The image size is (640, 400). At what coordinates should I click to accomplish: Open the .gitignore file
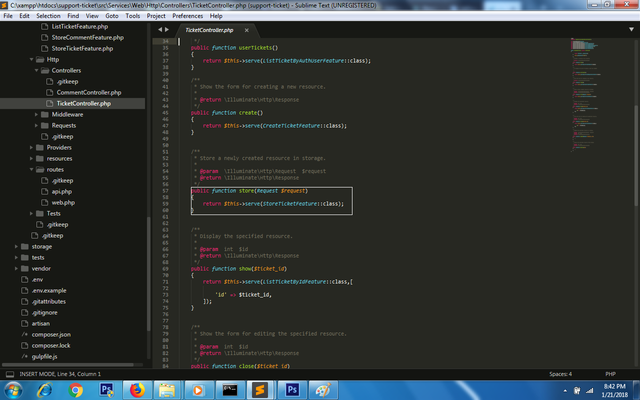pos(44,313)
